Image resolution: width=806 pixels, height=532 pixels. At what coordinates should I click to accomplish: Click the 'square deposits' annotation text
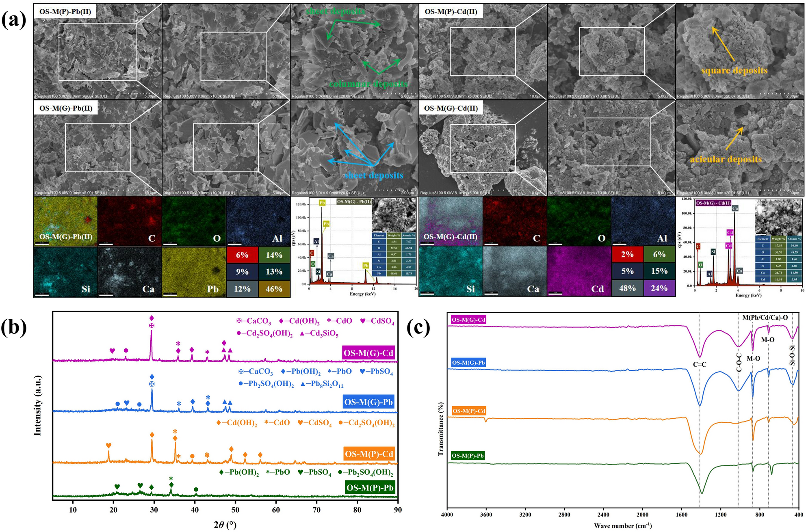[x=734, y=71]
